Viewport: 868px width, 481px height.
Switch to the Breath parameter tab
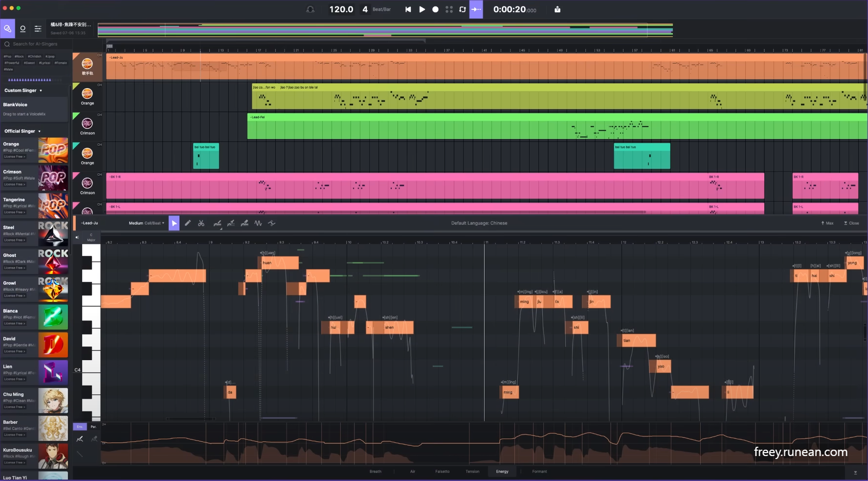[376, 471]
